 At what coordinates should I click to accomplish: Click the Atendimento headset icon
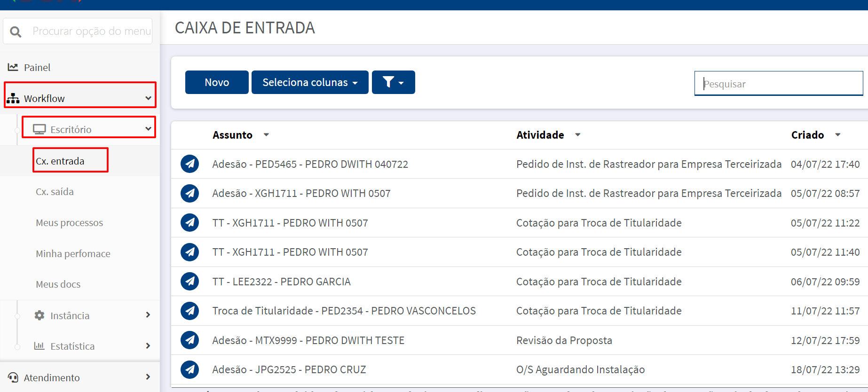coord(13,377)
